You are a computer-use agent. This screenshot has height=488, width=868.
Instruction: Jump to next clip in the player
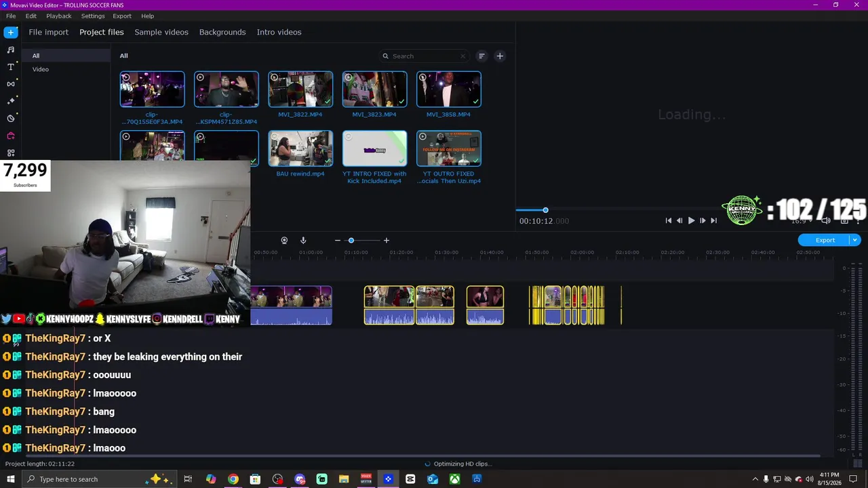(x=713, y=220)
